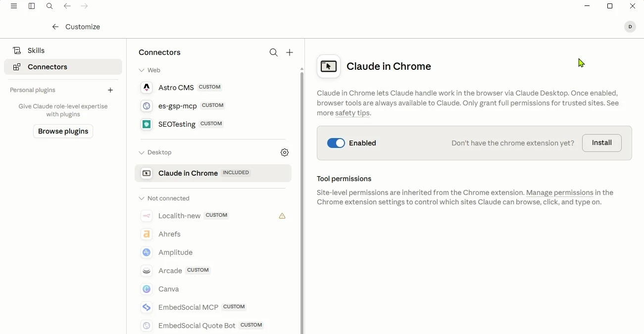Click the Enabled label text

(363, 143)
